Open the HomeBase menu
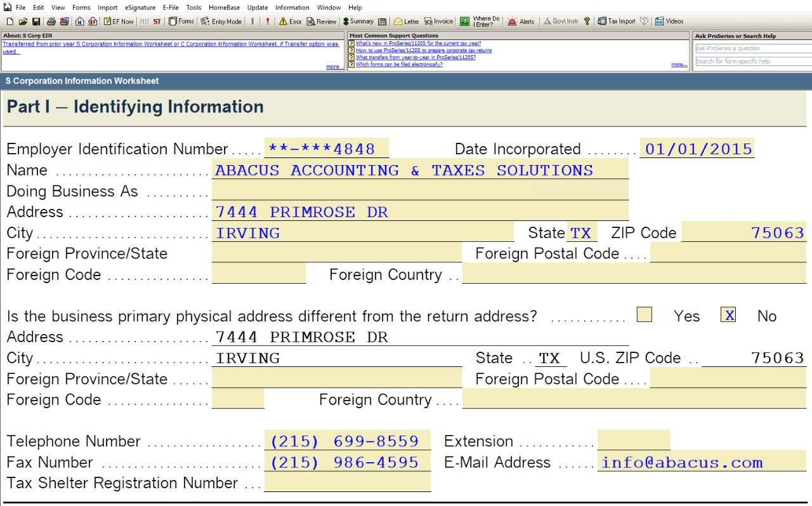812x506 pixels. pyautogui.click(x=224, y=8)
